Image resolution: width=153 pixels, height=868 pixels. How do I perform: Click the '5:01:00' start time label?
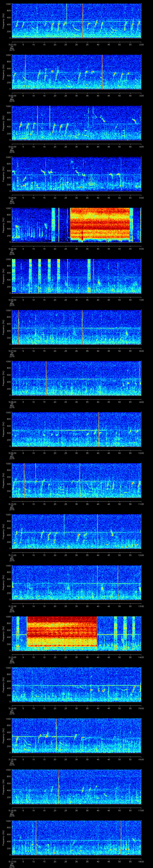(x=12, y=44)
